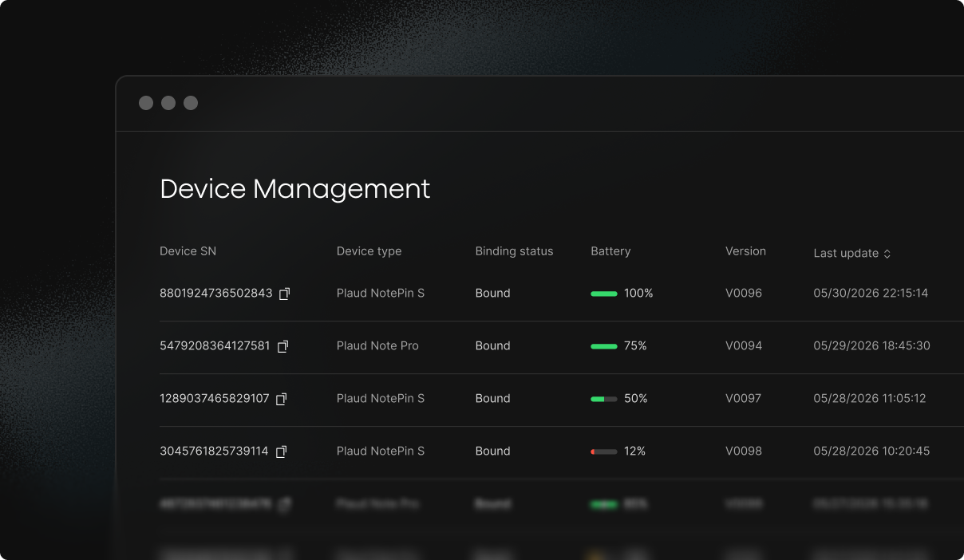Select the Device Management page title
Viewport: 964px width, 560px height.
[294, 189]
